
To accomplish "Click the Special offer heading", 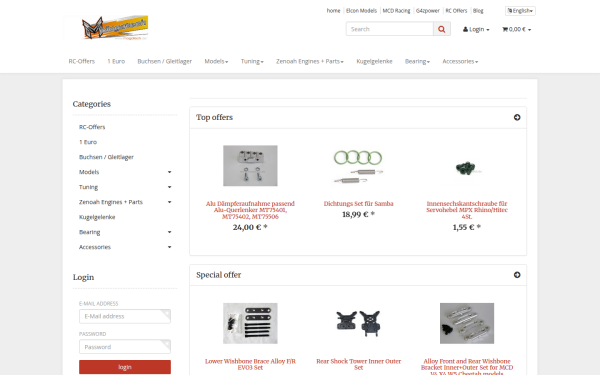I will pos(218,275).
